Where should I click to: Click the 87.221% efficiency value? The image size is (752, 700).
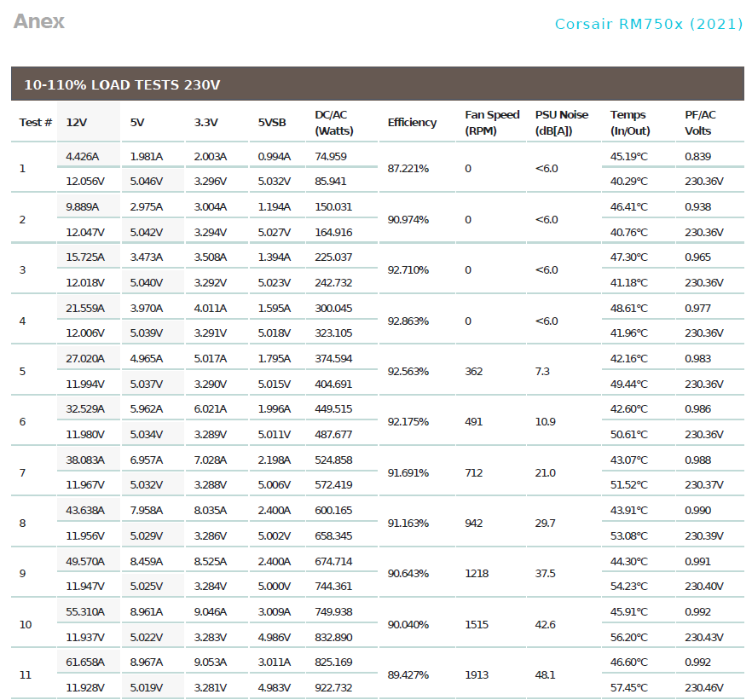click(408, 169)
